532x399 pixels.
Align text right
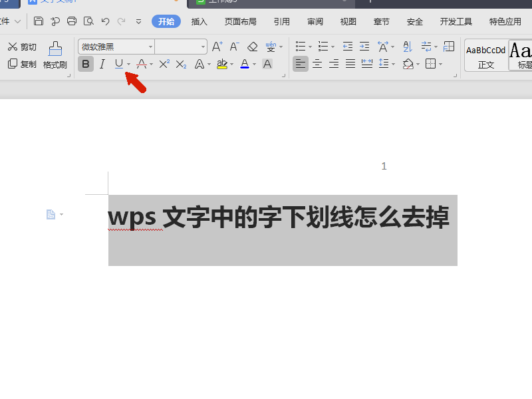click(x=334, y=64)
